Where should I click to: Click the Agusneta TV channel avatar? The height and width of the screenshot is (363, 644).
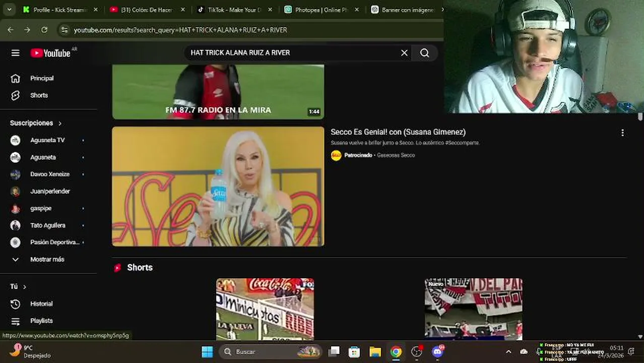[16, 140]
